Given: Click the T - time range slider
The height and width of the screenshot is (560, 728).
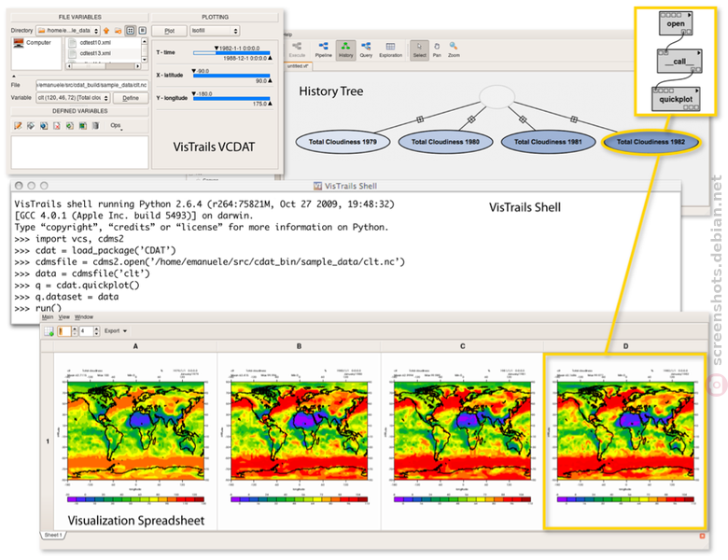Looking at the screenshot, I should 231,53.
